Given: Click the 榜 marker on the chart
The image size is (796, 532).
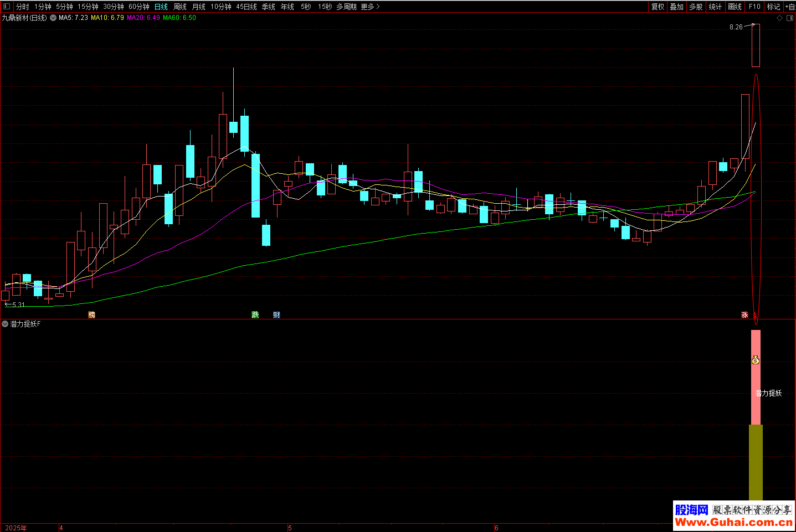Looking at the screenshot, I should pos(92,315).
